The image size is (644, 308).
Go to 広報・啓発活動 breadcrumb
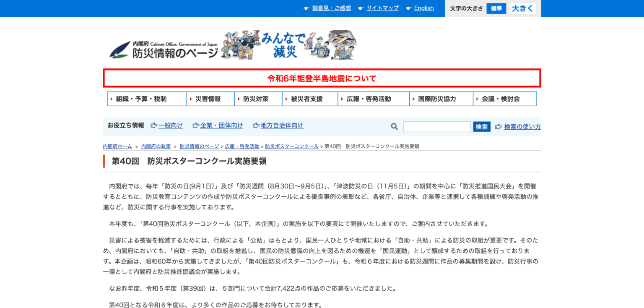tap(242, 146)
